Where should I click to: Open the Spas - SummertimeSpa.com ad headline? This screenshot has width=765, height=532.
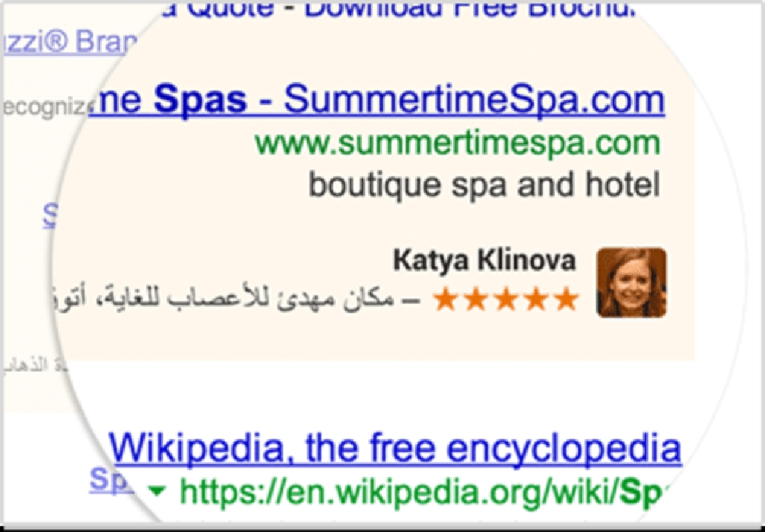click(x=377, y=100)
